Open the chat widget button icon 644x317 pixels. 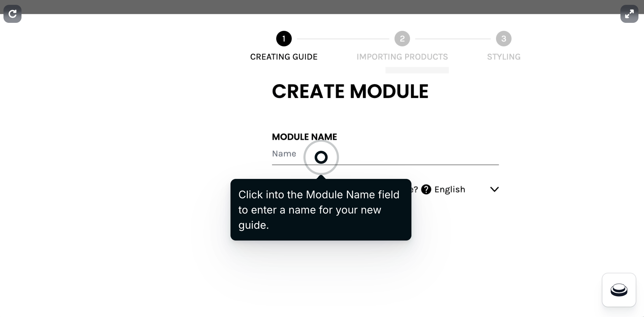click(x=619, y=290)
